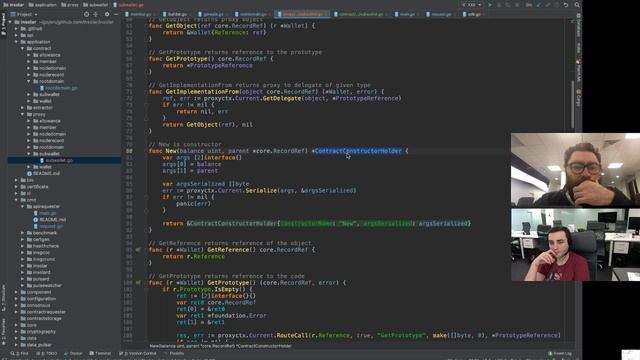Open the Project view selector dropdown

coord(24,14)
